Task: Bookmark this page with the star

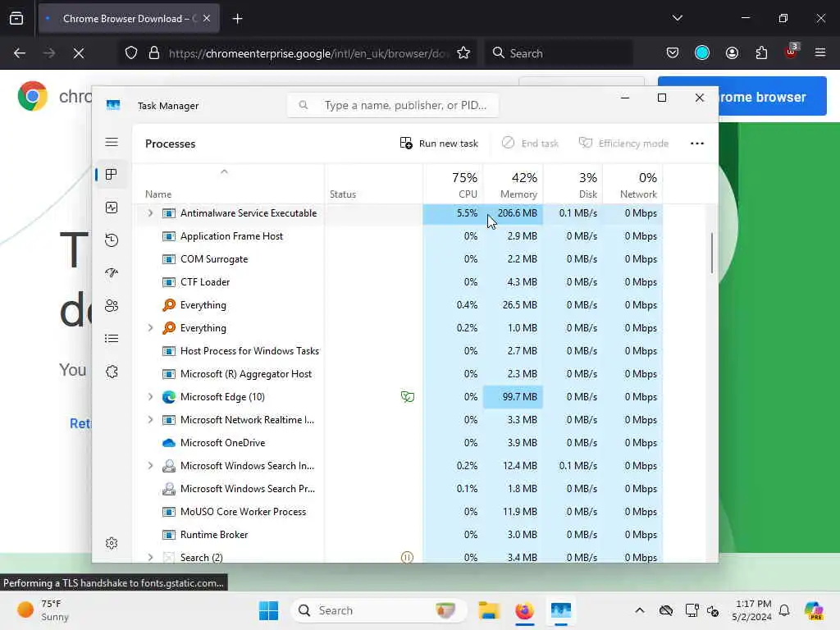Action: 463,53
